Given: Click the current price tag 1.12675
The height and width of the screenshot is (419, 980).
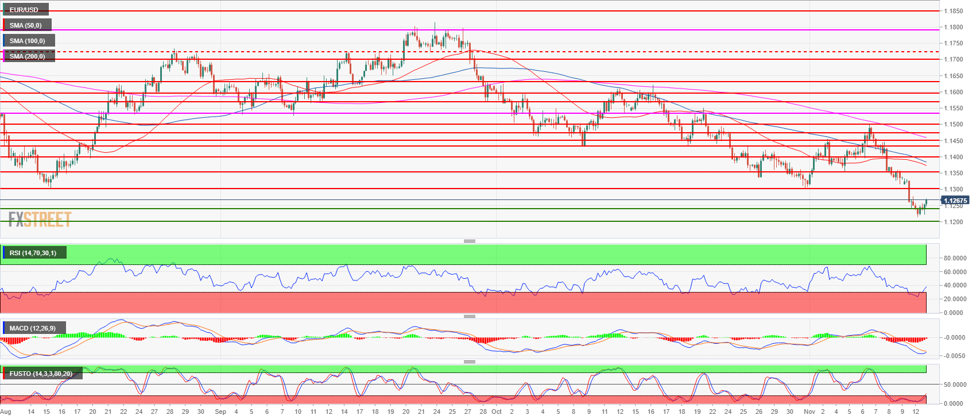Looking at the screenshot, I should click(x=955, y=201).
